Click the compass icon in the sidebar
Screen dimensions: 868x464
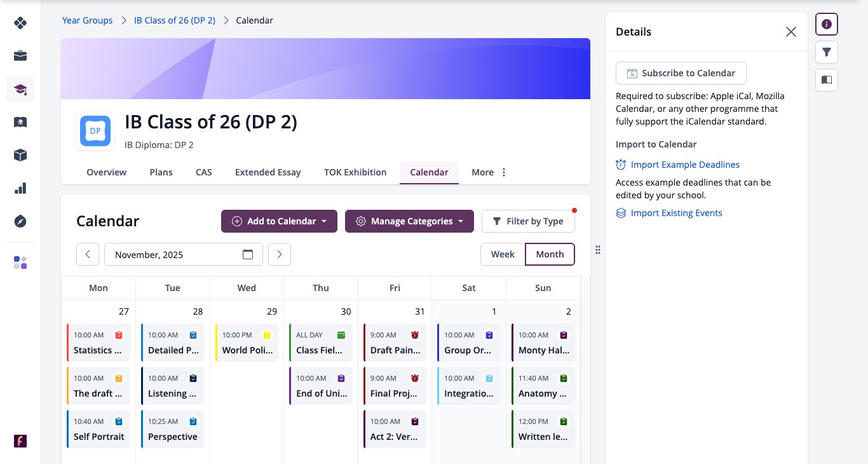20,221
